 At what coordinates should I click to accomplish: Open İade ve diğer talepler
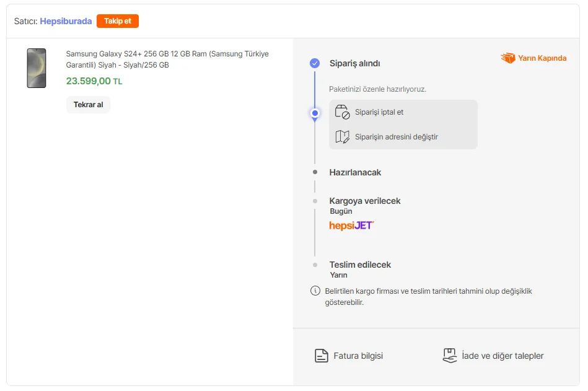[502, 356]
